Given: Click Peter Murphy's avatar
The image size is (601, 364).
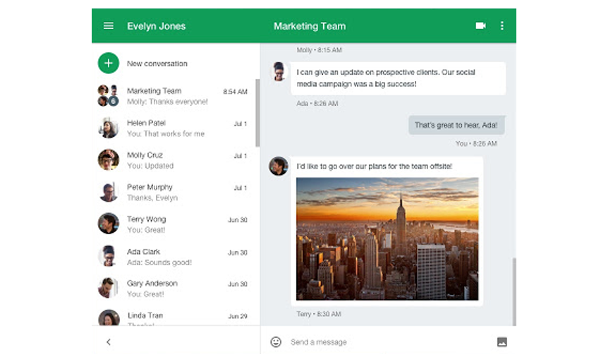Looking at the screenshot, I should tap(109, 192).
